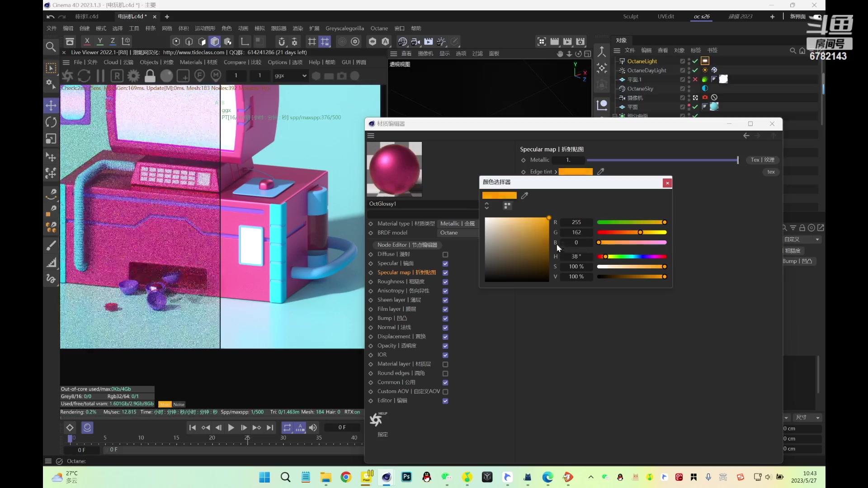Open the Node Editor button

[407, 245]
